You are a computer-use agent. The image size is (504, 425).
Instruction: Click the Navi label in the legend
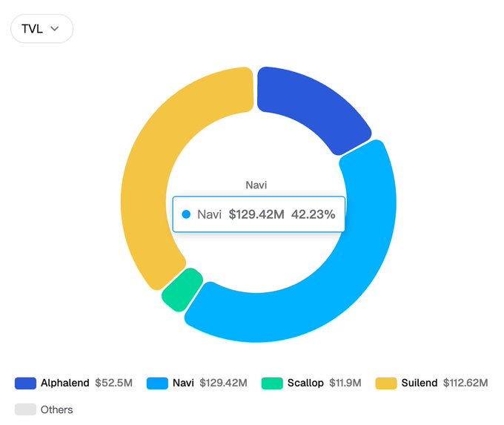coord(183,383)
